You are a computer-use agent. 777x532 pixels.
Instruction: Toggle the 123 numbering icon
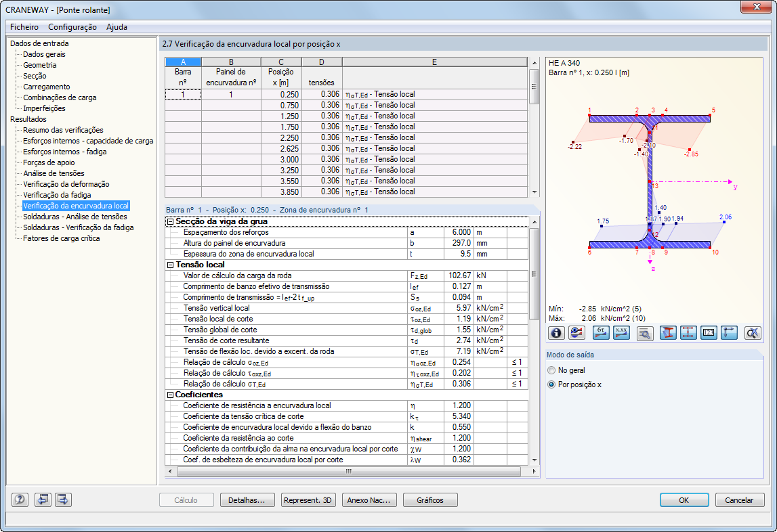(709, 332)
